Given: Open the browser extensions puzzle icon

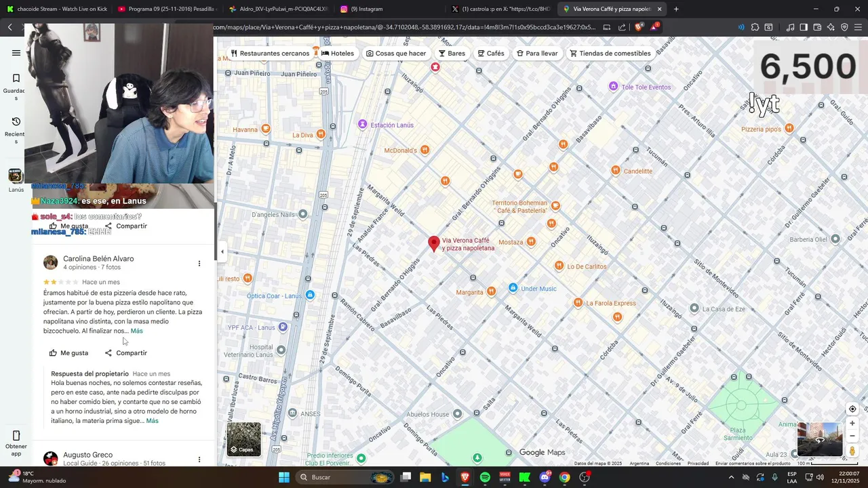Looking at the screenshot, I should [x=755, y=27].
